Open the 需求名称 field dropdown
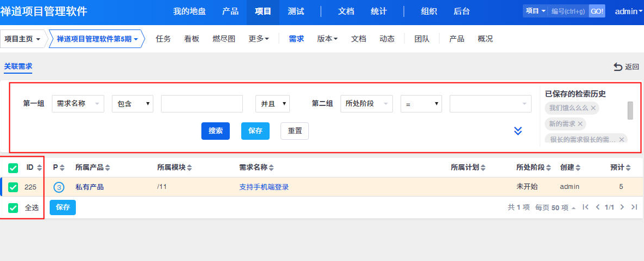The image size is (644, 261). tap(78, 104)
